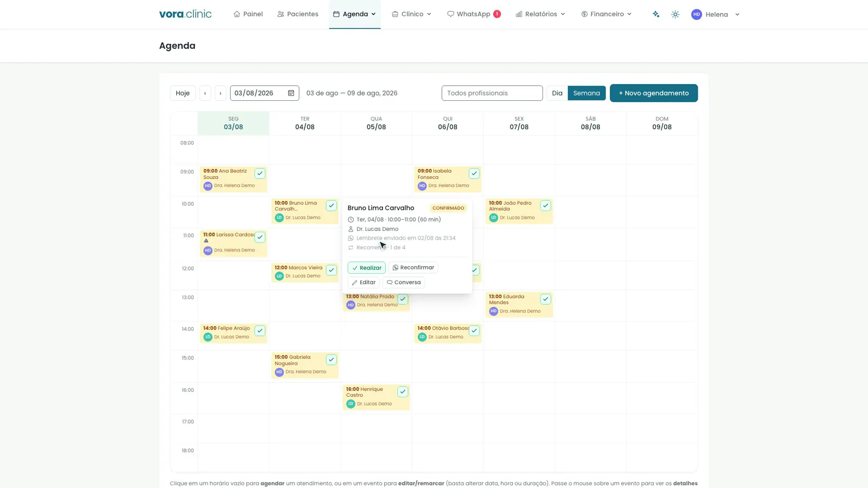This screenshot has height=488, width=868.
Task: Click Editar in the appointment popup
Action: tap(363, 282)
